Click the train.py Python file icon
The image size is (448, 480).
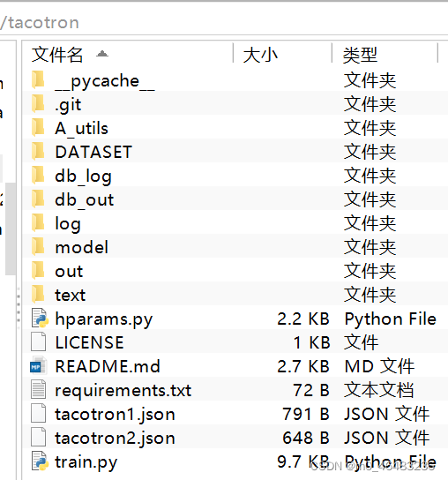click(x=40, y=461)
